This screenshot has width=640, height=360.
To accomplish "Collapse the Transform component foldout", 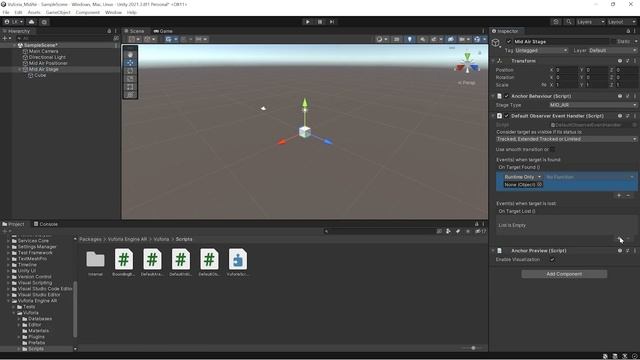I will tap(493, 61).
